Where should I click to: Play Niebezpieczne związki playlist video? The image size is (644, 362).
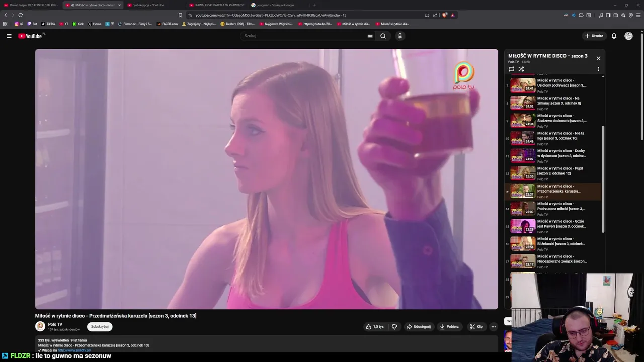[x=553, y=261]
